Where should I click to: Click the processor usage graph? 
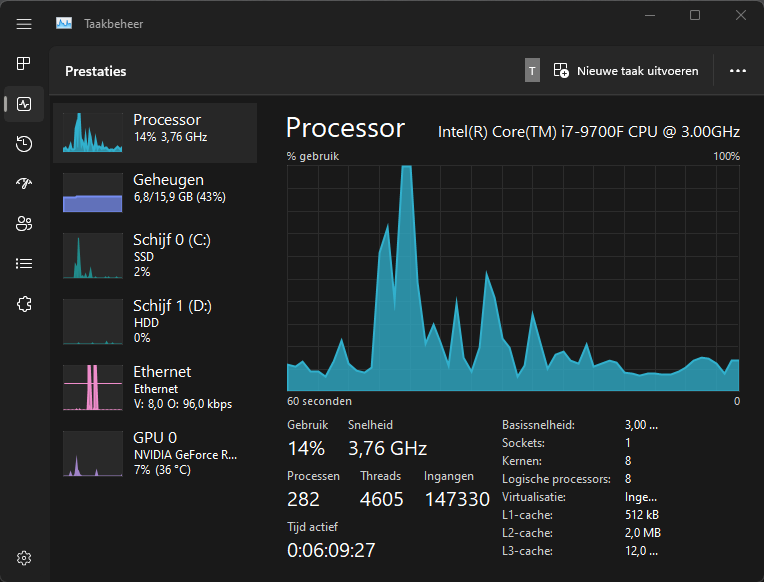pyautogui.click(x=513, y=278)
